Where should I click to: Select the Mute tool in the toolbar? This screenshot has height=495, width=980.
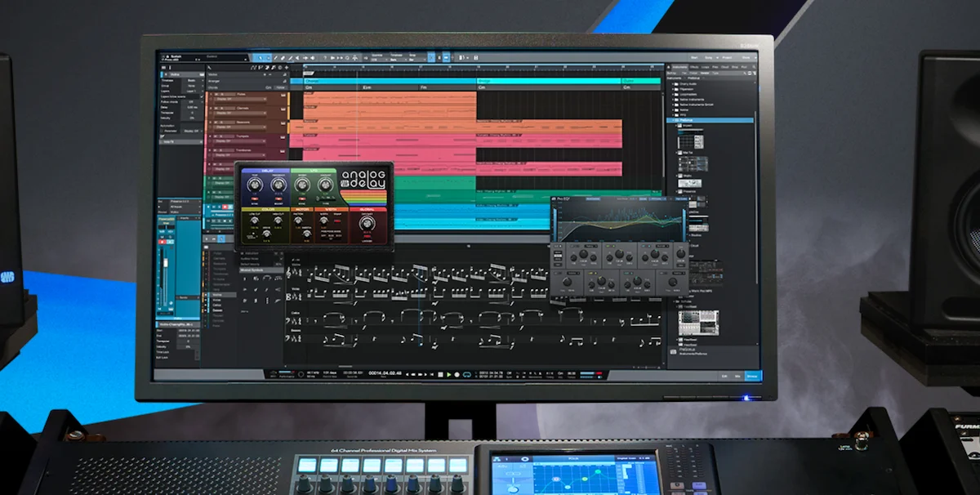point(297,58)
